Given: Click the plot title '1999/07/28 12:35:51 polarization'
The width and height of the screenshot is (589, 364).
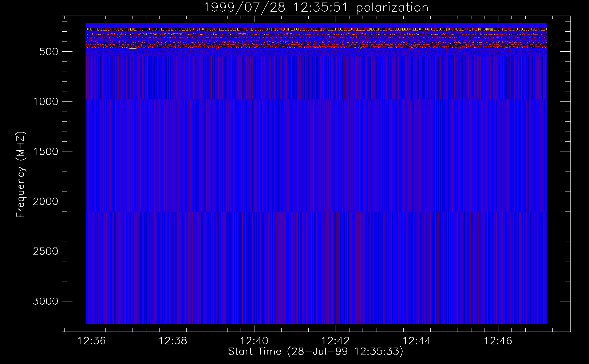Looking at the screenshot, I should (316, 8).
